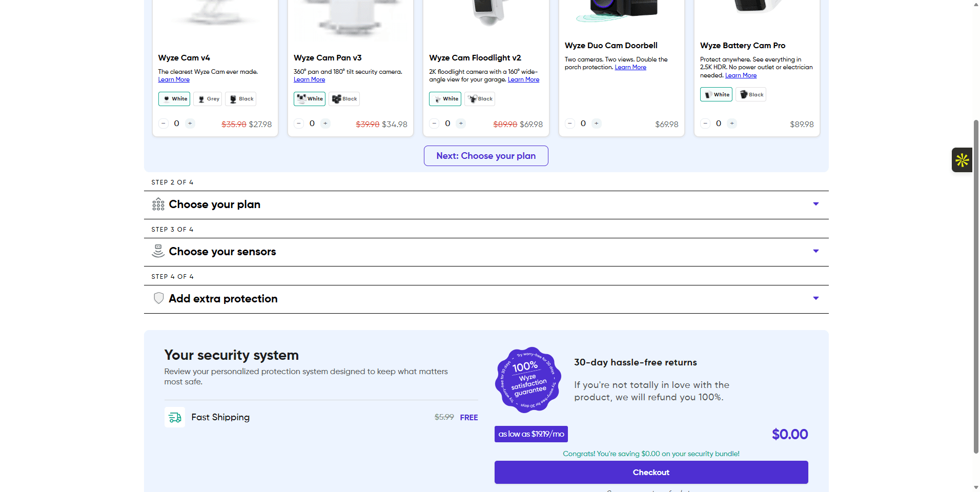Choose White option for Wyze Cam Floodlight v2
Screen dimensions: 980x492
point(445,99)
